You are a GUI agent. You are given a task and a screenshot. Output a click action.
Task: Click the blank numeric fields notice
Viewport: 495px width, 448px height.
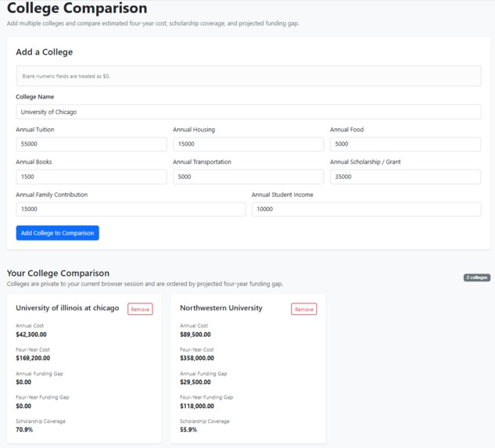[x=249, y=76]
